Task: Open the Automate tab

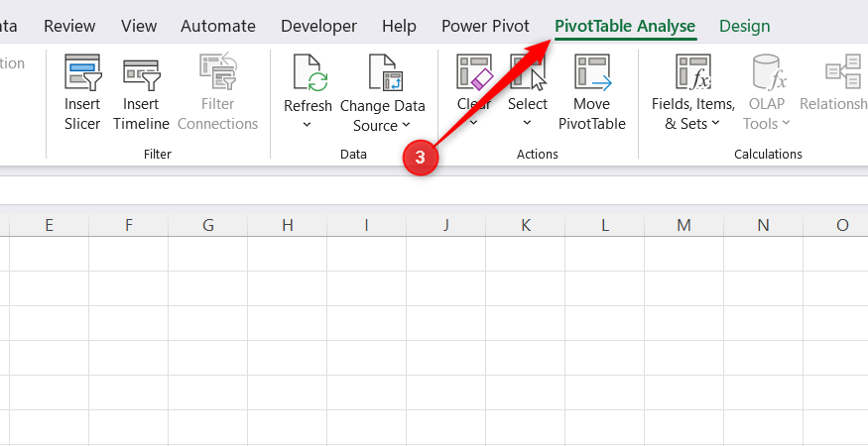Action: [x=218, y=26]
